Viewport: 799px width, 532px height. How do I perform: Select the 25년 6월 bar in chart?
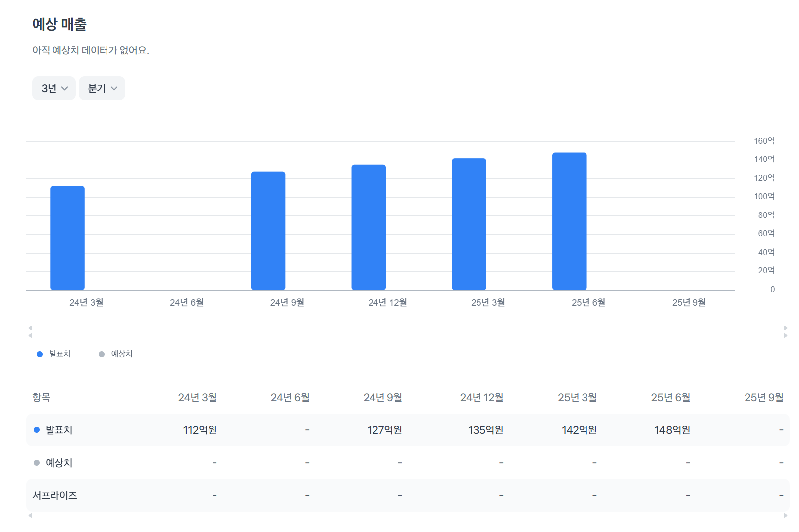point(570,221)
